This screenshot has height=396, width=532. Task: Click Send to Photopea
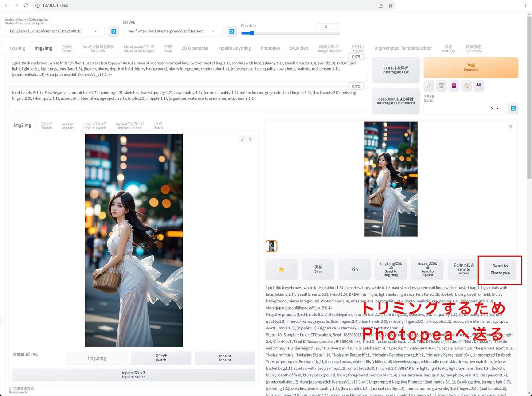500,269
